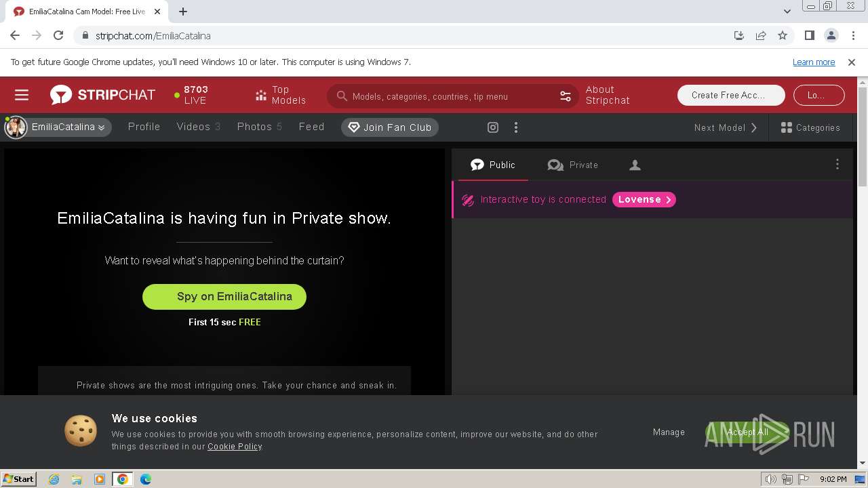
Task: Open the Videos tab
Action: pos(198,127)
